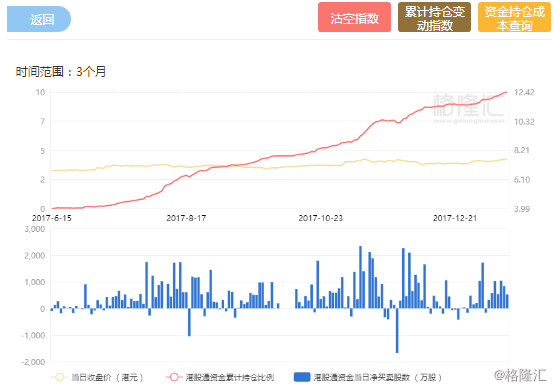
Task: Click the 6.10 right-axis value
Action: [522, 179]
